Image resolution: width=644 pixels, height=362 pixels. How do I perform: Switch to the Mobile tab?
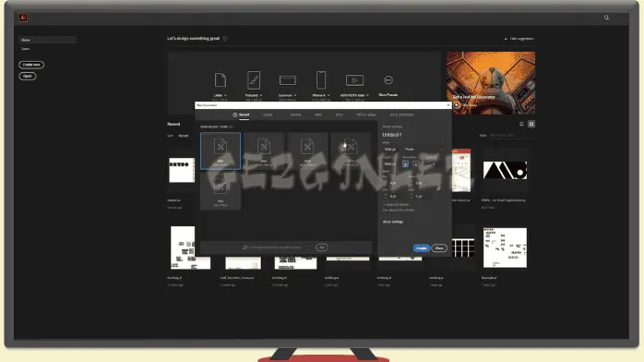click(296, 115)
